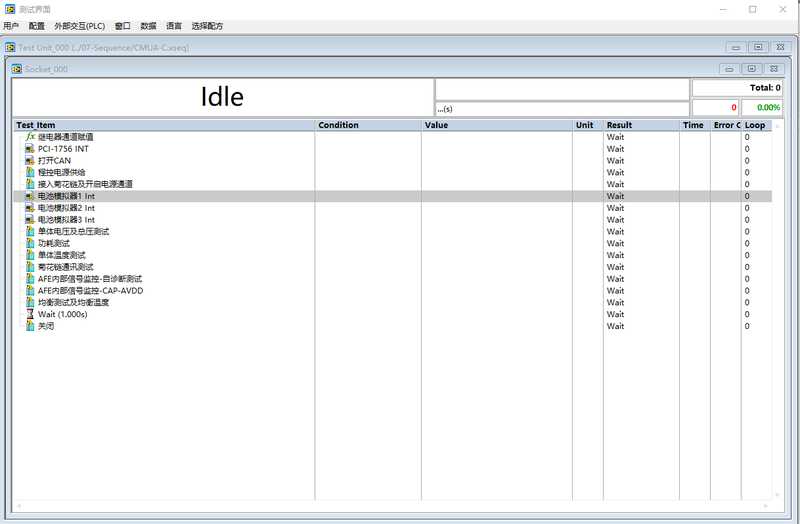Click the Time column header
Image resolution: width=800 pixels, height=524 pixels.
point(695,125)
